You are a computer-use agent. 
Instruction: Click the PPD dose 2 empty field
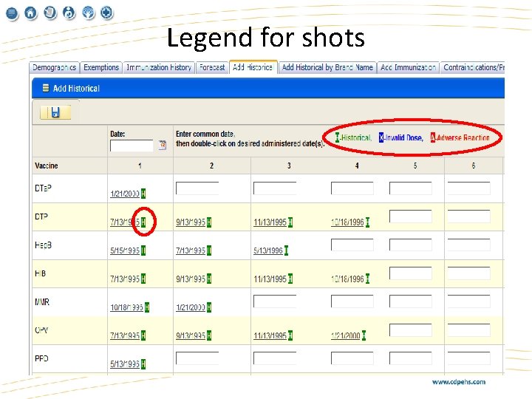point(197,358)
